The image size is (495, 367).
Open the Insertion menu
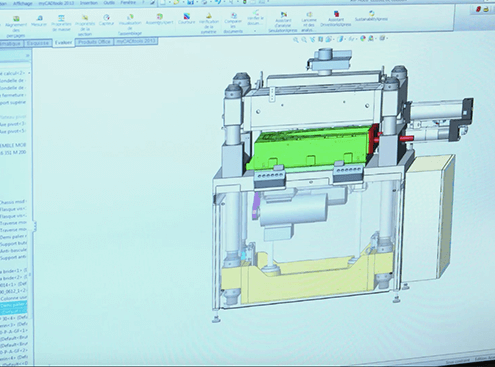[x=89, y=3]
